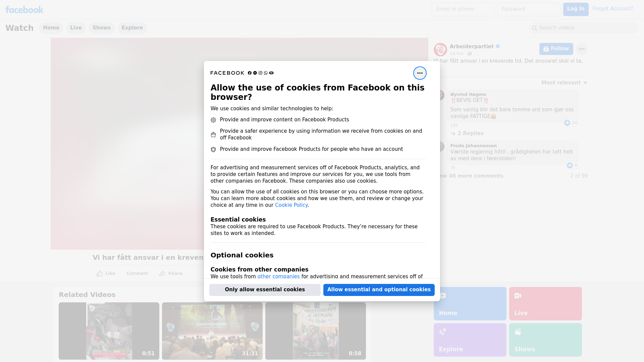Open the related video lasting 0:58
The image size is (644, 362).
(316, 331)
